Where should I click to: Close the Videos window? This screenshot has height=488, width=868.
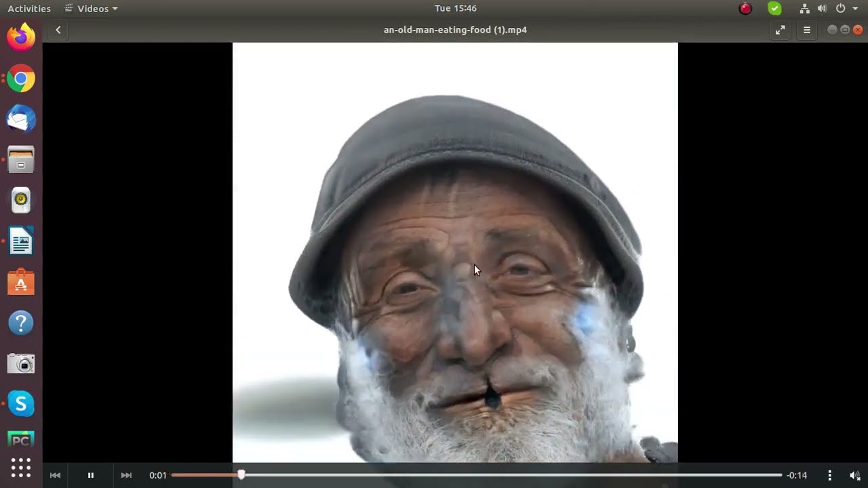click(858, 30)
